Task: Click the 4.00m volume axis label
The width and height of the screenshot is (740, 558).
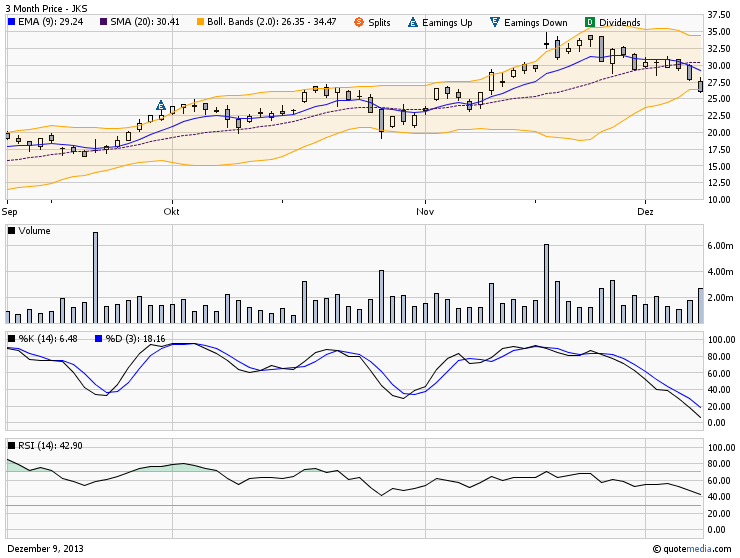Action: (x=720, y=271)
